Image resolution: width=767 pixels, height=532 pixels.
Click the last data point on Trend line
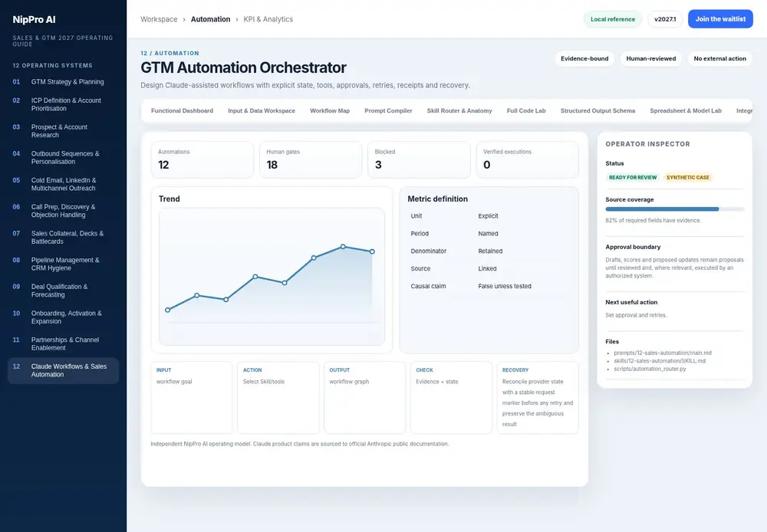click(372, 251)
